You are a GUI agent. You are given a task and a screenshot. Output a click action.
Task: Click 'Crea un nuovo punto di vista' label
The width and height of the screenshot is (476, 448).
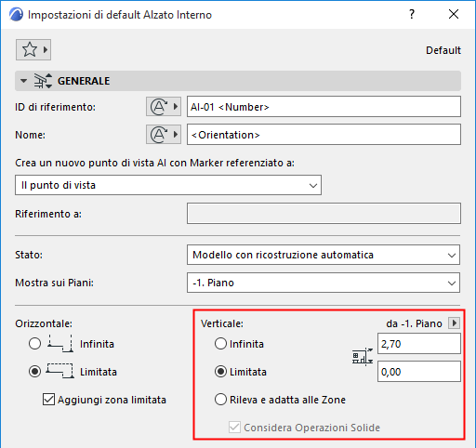tap(154, 163)
